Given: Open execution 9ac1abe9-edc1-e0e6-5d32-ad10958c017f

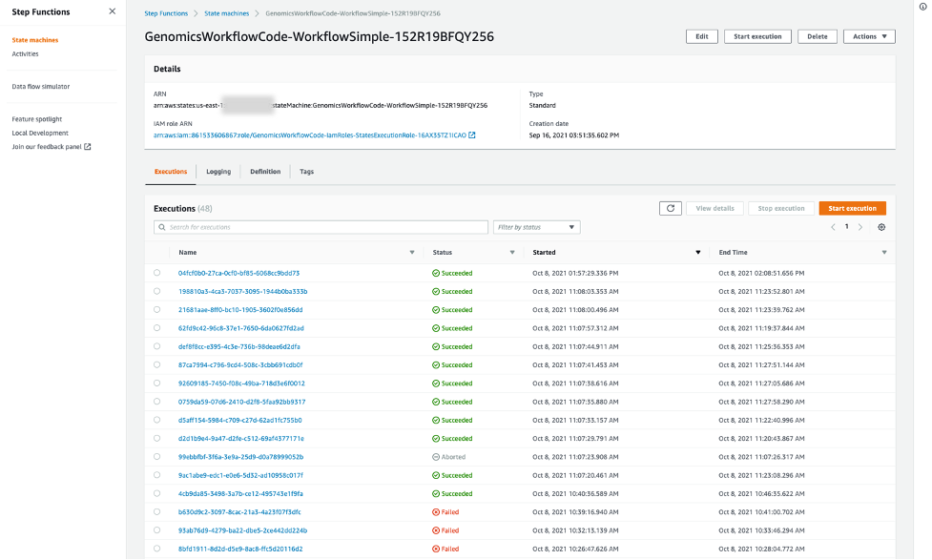Looking at the screenshot, I should [240, 475].
